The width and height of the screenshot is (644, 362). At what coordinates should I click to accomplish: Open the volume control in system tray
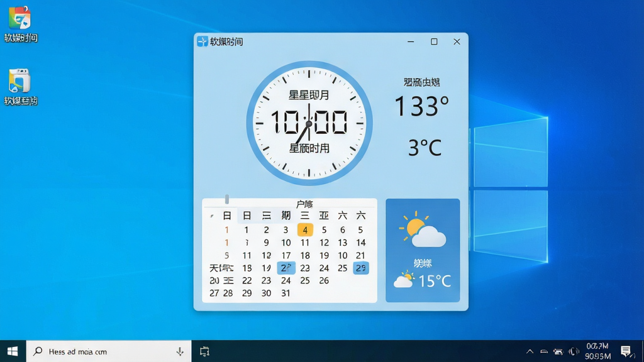tap(574, 351)
